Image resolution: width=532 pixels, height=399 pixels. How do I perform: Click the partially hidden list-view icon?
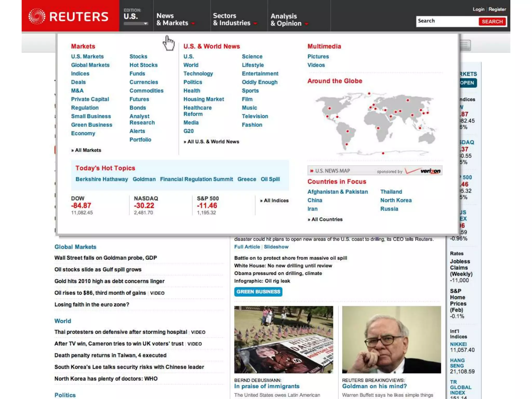point(465,45)
